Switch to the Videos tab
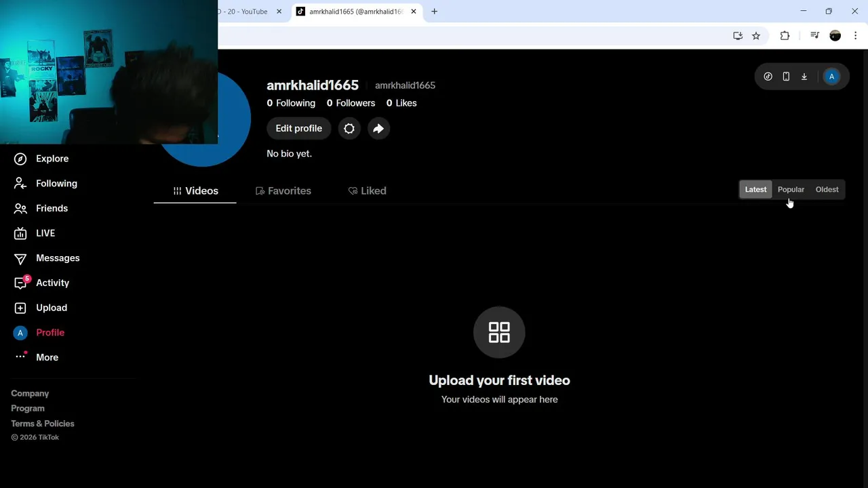Screen dimensions: 868x488 [x=195, y=191]
